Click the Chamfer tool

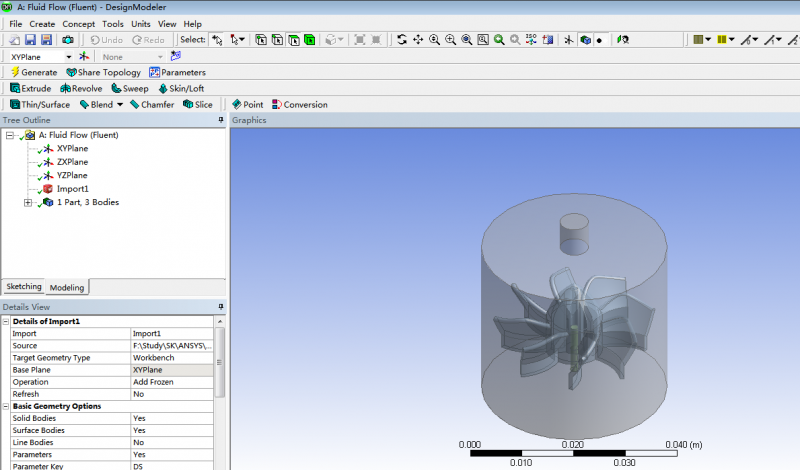[150, 104]
